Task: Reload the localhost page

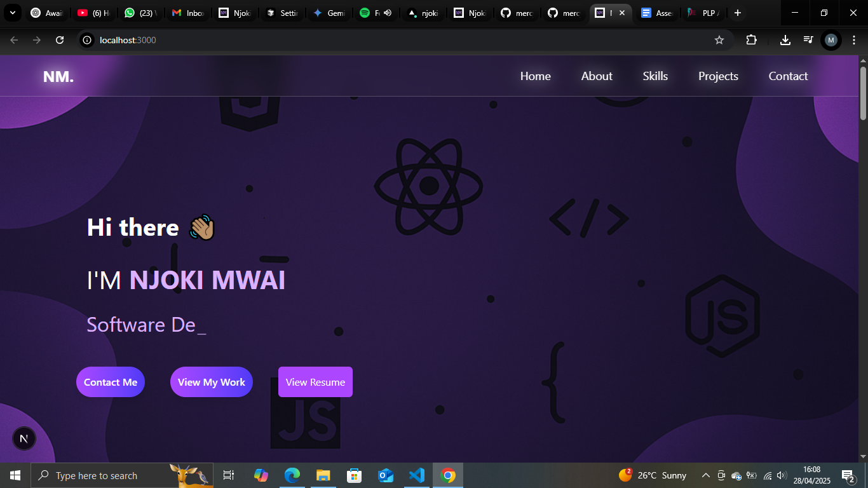Action: (60, 40)
